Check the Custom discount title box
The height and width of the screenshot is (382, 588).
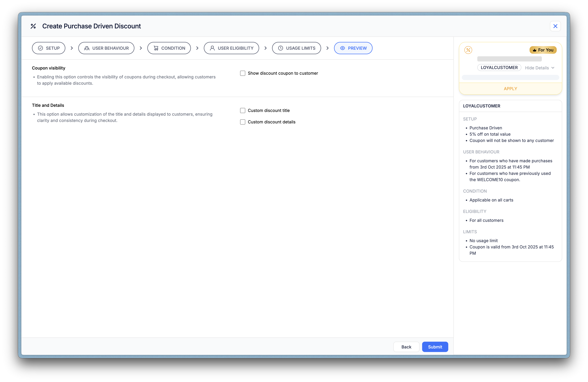click(x=243, y=111)
